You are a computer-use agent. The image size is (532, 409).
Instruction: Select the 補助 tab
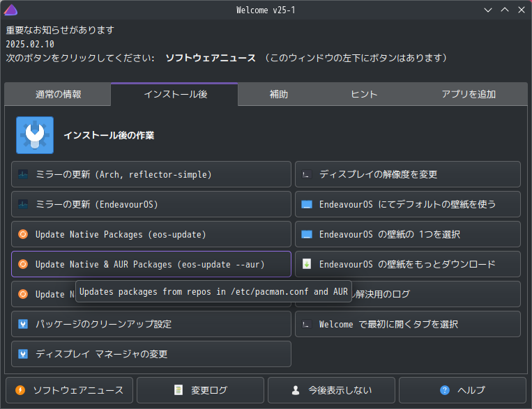point(279,94)
